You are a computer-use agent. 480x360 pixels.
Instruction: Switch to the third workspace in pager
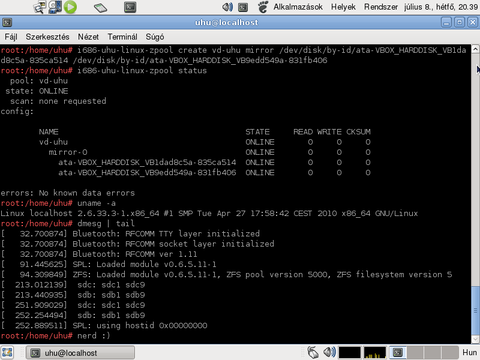coord(433,353)
